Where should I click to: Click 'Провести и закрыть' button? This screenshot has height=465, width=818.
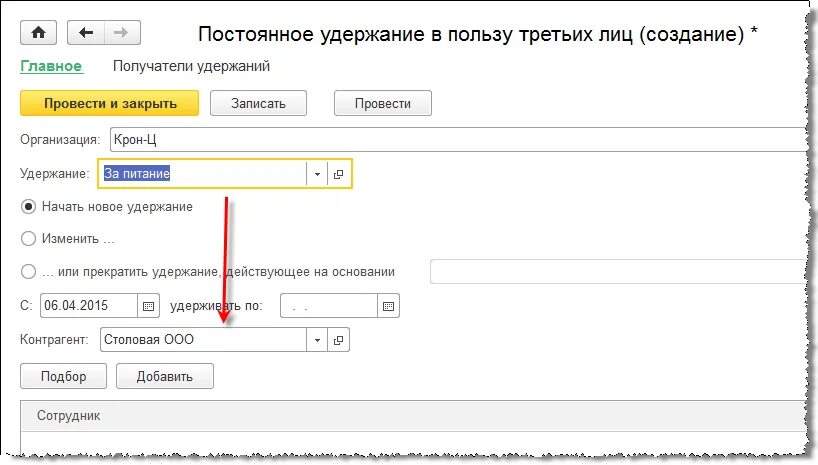[110, 103]
